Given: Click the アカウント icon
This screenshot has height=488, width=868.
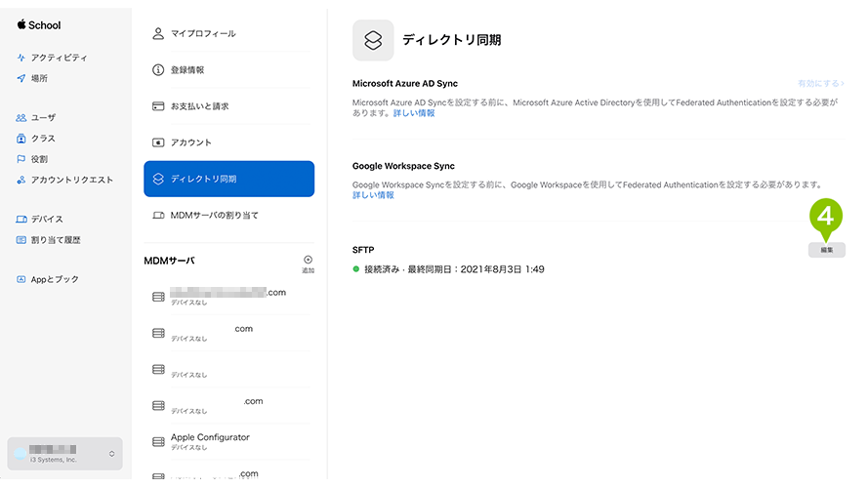Looking at the screenshot, I should pyautogui.click(x=158, y=142).
